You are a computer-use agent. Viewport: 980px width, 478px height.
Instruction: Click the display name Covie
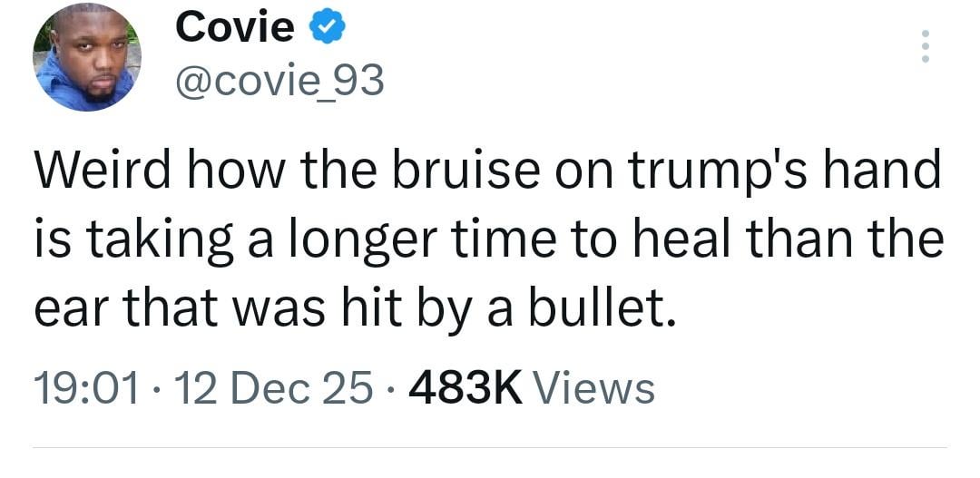[235, 28]
